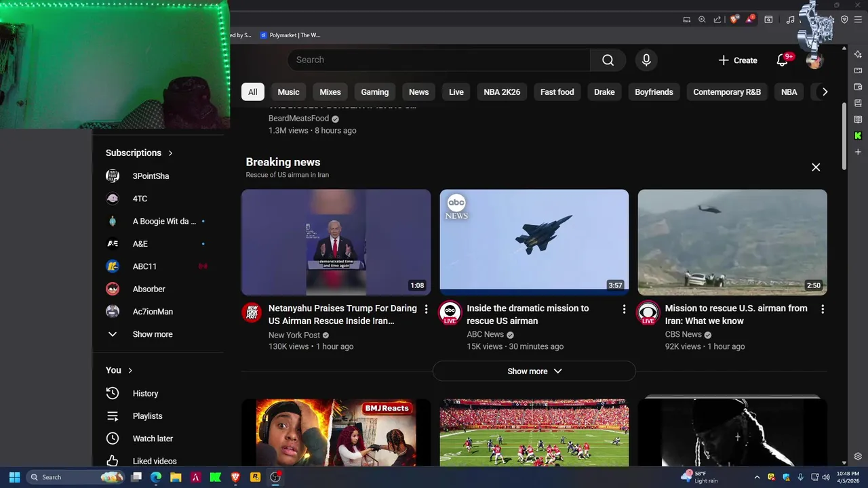The height and width of the screenshot is (488, 868).
Task: Open the Netanyahu Praises Trump video thumbnail
Action: 336,242
